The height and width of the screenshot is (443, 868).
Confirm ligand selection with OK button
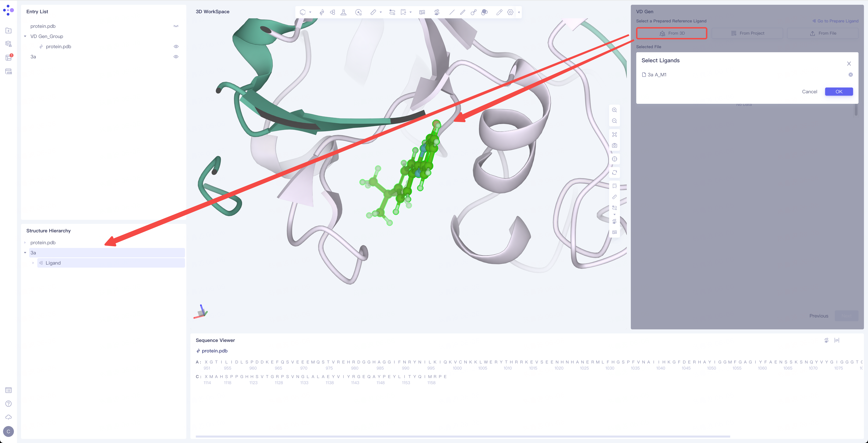(x=839, y=92)
